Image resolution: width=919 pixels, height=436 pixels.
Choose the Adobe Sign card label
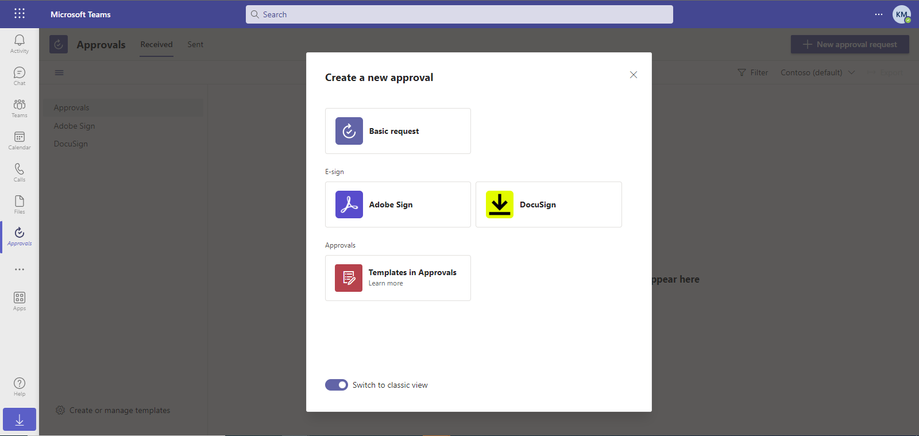(391, 205)
